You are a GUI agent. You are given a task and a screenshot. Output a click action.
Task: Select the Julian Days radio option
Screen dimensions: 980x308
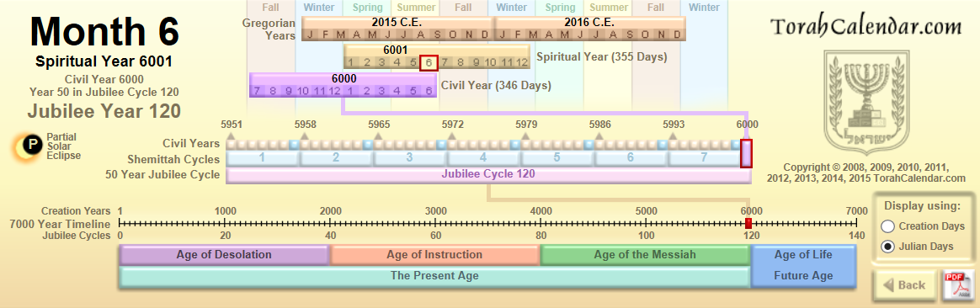887,247
